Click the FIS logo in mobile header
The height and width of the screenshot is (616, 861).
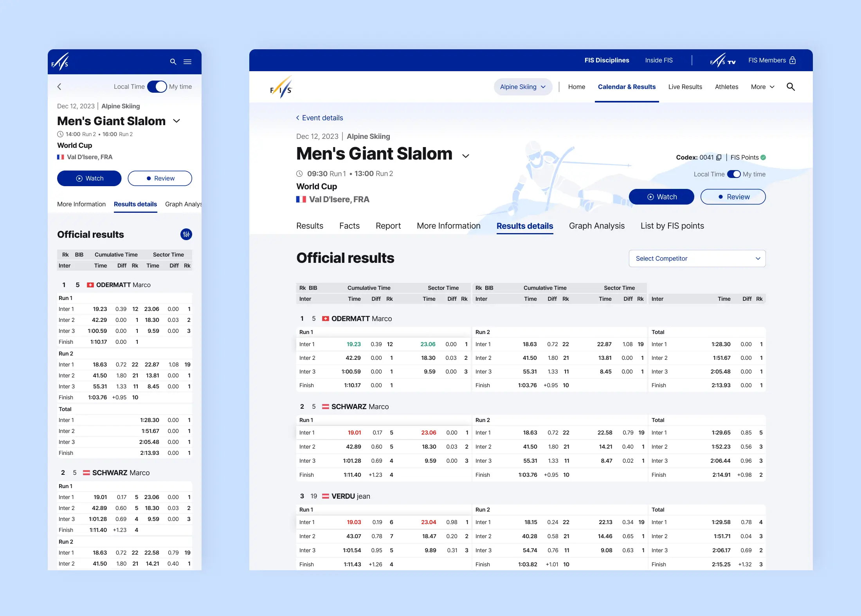coord(60,62)
